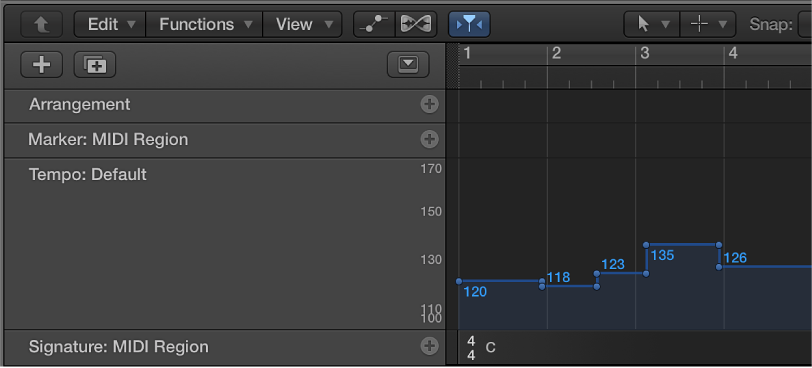Screen dimensions: 812x368
Task: Select the Arrangement track header
Action: click(225, 106)
